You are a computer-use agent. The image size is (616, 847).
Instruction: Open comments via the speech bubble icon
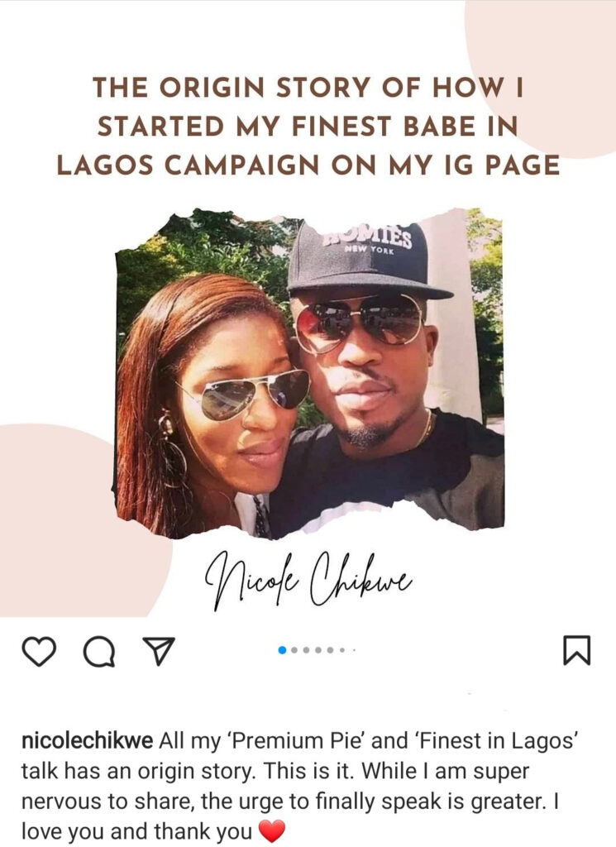pyautogui.click(x=99, y=651)
